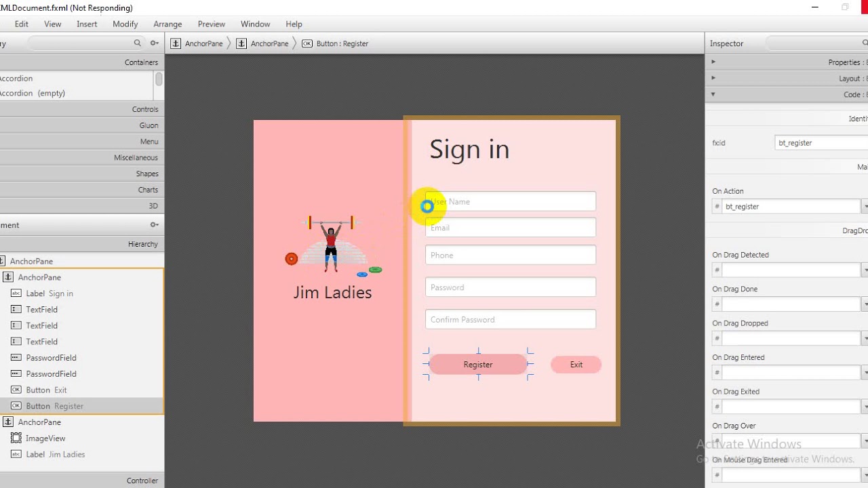
Task: Open the On Action dropdown arrow
Action: (865, 207)
